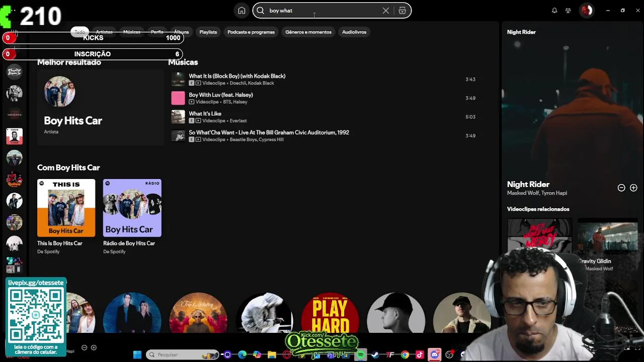The width and height of the screenshot is (644, 362).
Task: Open Discord from taskbar
Action: pyautogui.click(x=435, y=354)
